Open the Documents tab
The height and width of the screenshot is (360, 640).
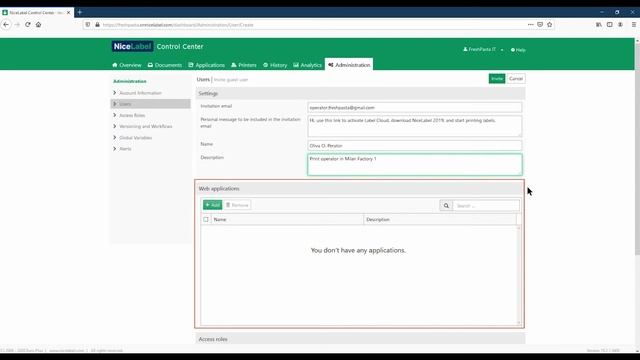165,65
